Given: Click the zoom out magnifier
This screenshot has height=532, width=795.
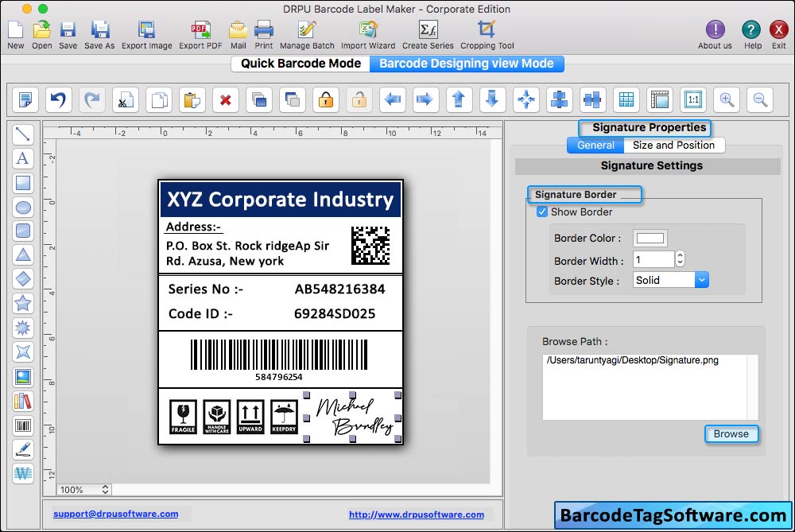Looking at the screenshot, I should [x=760, y=99].
